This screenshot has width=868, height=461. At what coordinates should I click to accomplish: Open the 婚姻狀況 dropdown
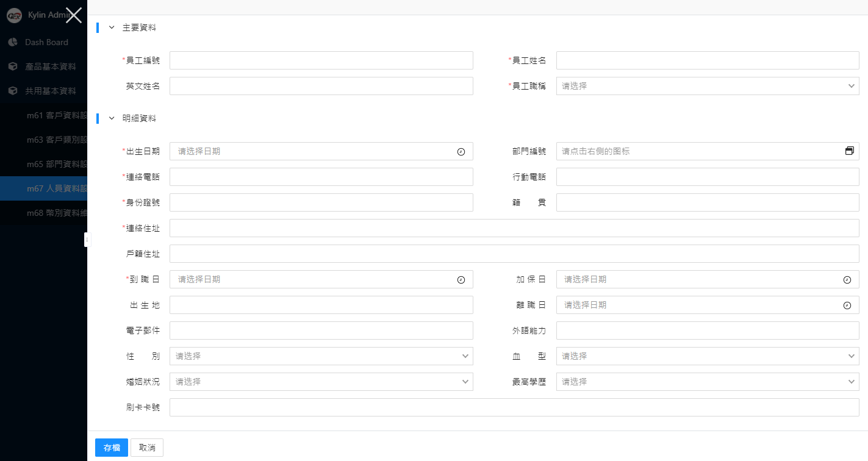(321, 382)
